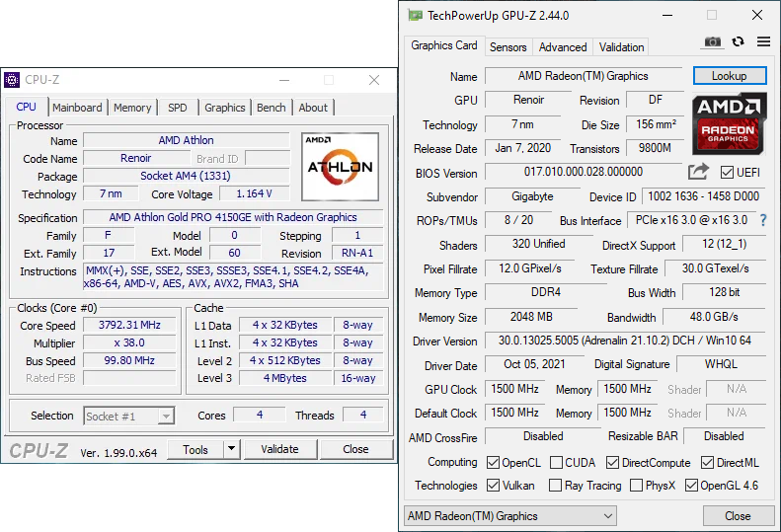This screenshot has width=781, height=532.
Task: Open the GPU-Z hamburger menu
Action: [x=763, y=42]
